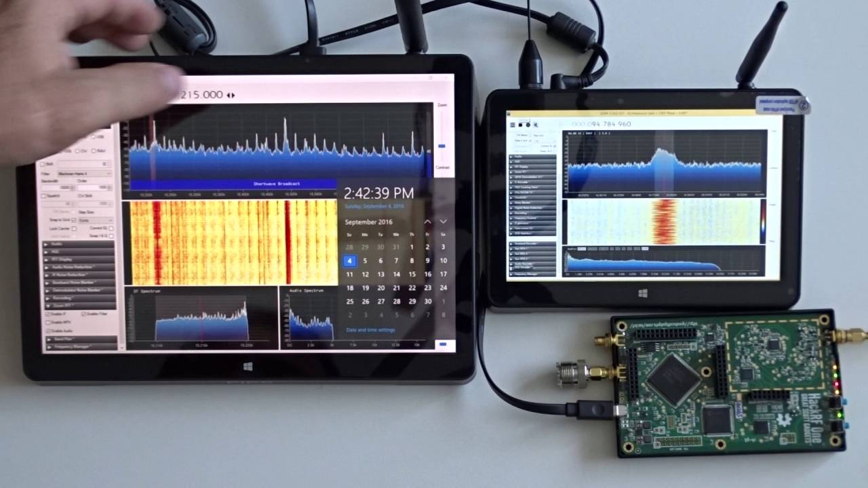Click the 215.000 frequency display on left tablet
This screenshot has width=868, height=488.
coord(201,95)
